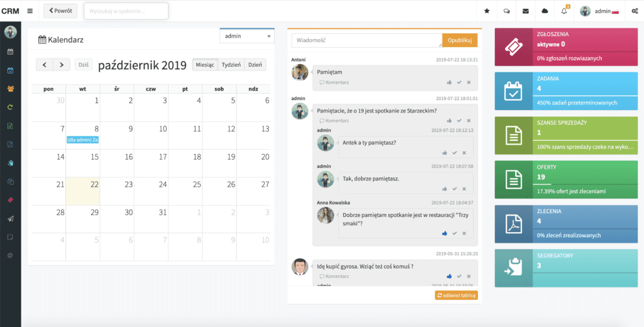Viewport: 644px width, 327px height.
Task: Like Antoni's 'Pamiętam' post with thumbs up
Action: click(x=449, y=82)
